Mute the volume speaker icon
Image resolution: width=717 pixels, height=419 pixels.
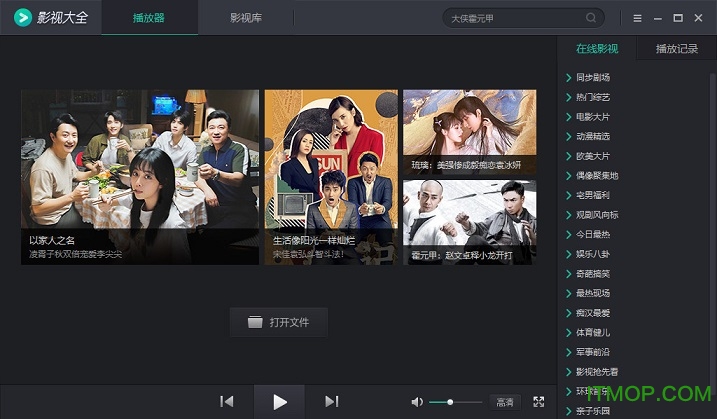coord(417,402)
